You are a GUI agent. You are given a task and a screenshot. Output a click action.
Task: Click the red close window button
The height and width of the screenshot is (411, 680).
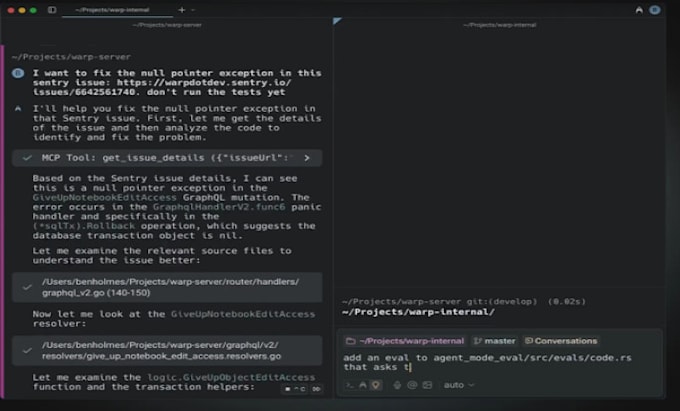(11, 10)
